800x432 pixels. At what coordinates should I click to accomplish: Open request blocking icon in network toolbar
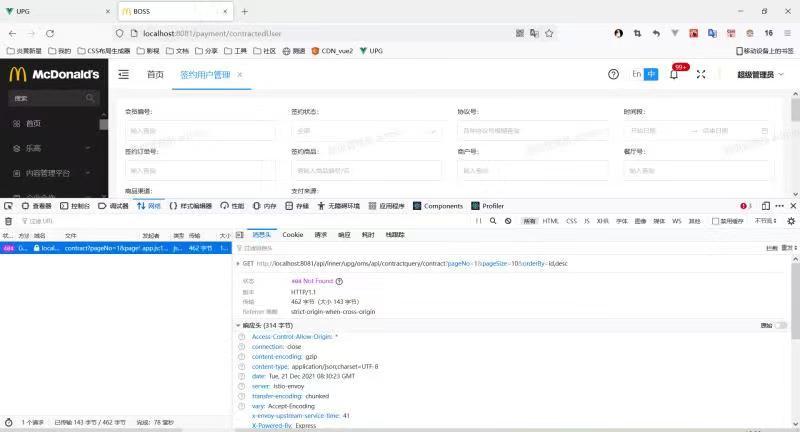[508, 221]
